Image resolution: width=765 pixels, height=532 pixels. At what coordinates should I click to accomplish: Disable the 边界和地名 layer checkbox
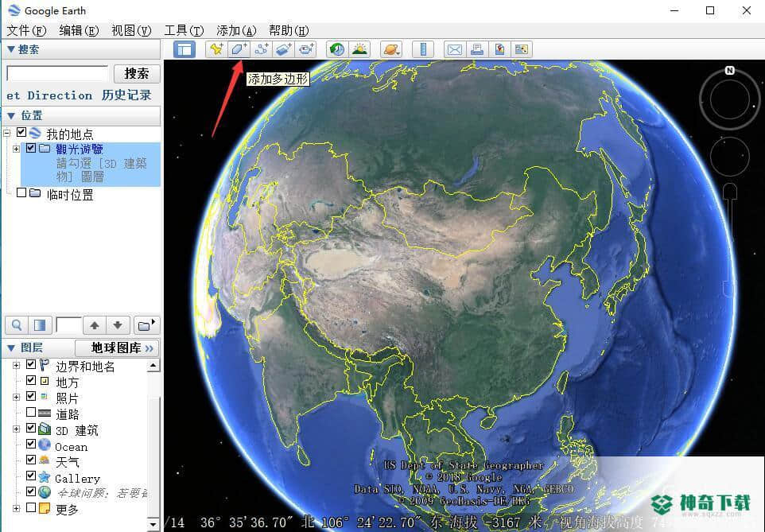tap(31, 364)
